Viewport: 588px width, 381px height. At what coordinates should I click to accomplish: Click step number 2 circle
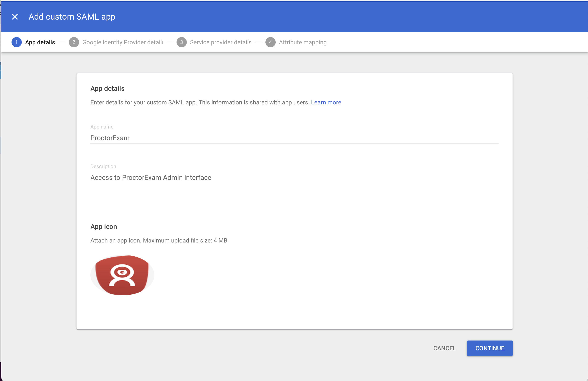pyautogui.click(x=74, y=42)
